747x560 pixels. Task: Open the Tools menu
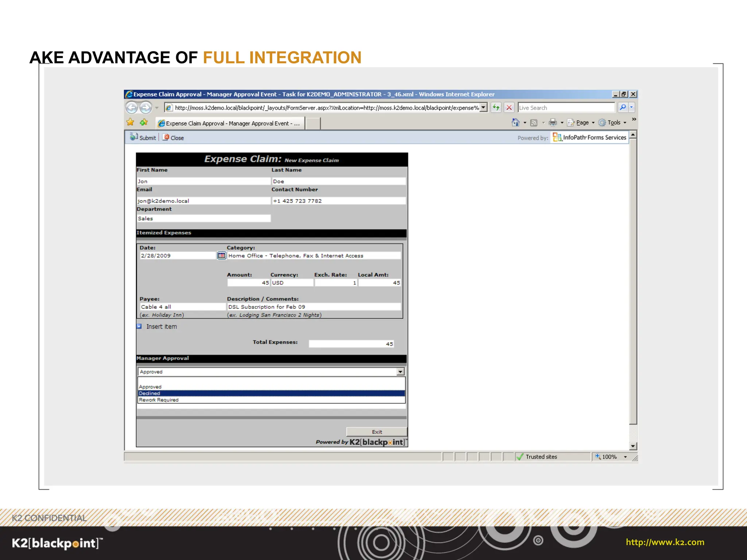(613, 123)
